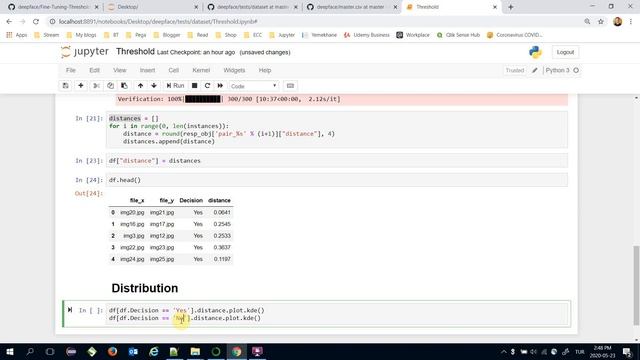Restart and run all with fast-forward icon
The image size is (640, 360).
[x=220, y=86]
